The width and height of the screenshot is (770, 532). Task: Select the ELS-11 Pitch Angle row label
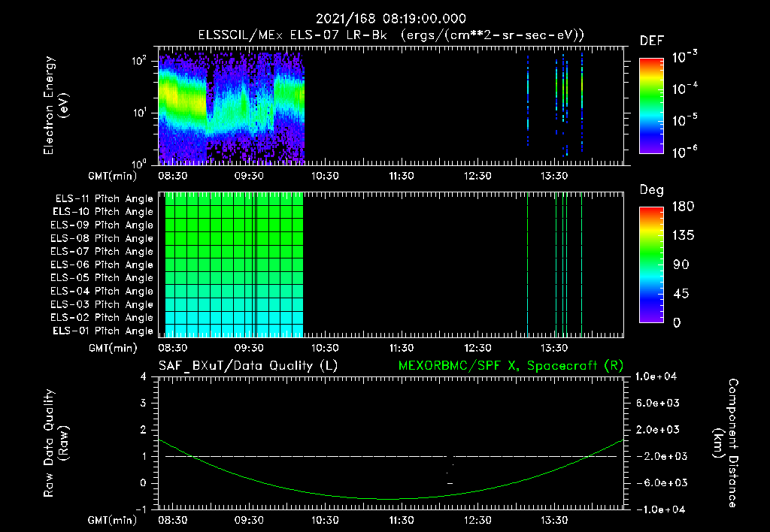[x=104, y=199]
